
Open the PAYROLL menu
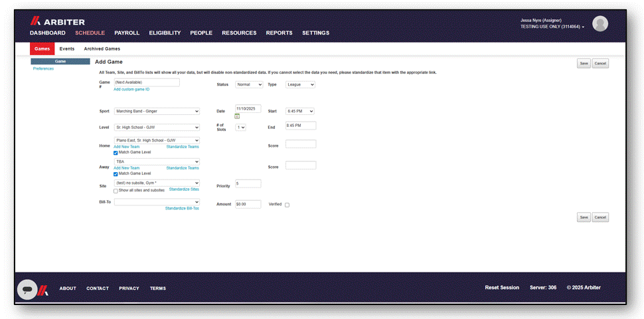127,33
